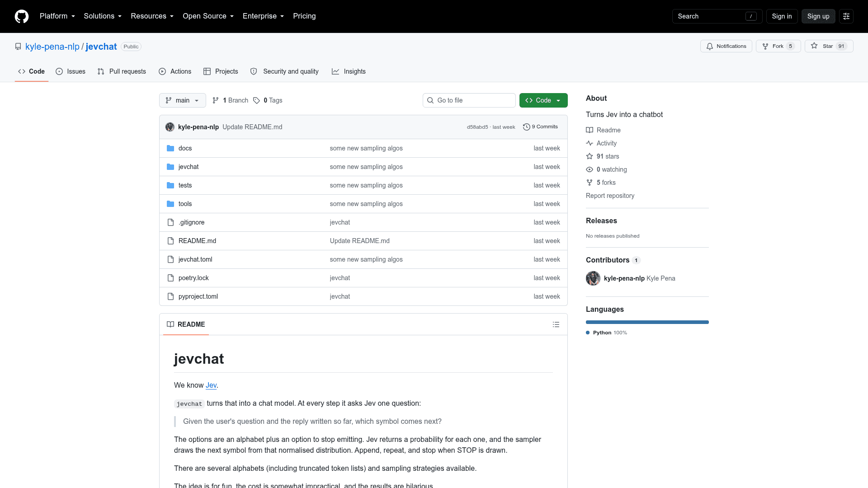This screenshot has height=488, width=868.
Task: Click the branch icon beside 1 Branch
Action: click(x=216, y=100)
